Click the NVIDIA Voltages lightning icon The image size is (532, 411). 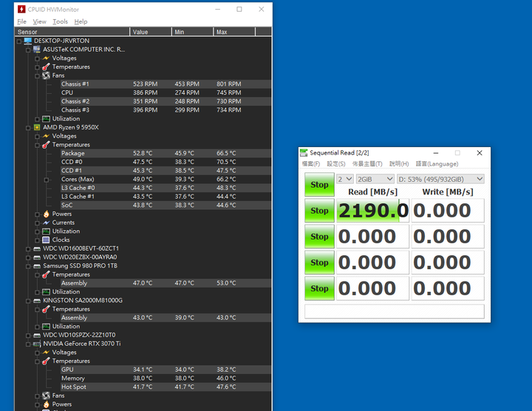[x=46, y=353]
